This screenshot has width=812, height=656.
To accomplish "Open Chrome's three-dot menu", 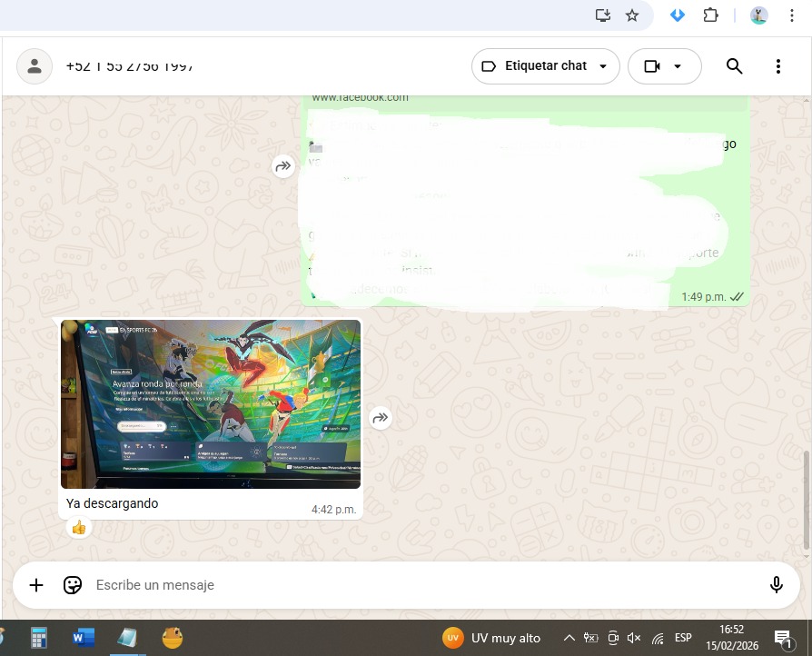I will (x=792, y=15).
